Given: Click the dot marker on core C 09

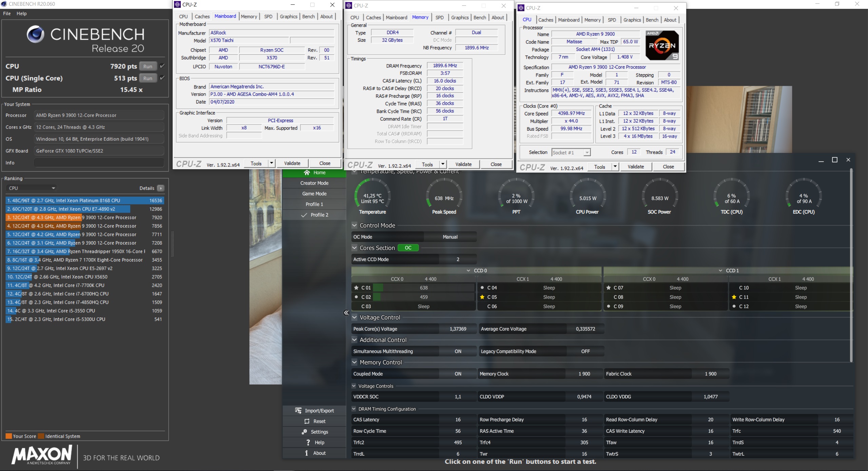Looking at the screenshot, I should pyautogui.click(x=609, y=306).
